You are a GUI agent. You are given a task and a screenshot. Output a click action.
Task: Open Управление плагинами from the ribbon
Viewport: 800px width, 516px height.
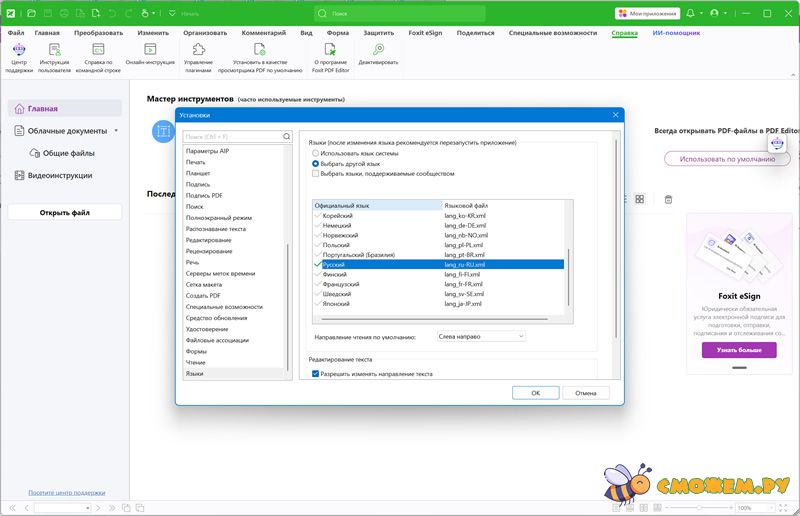198,49
